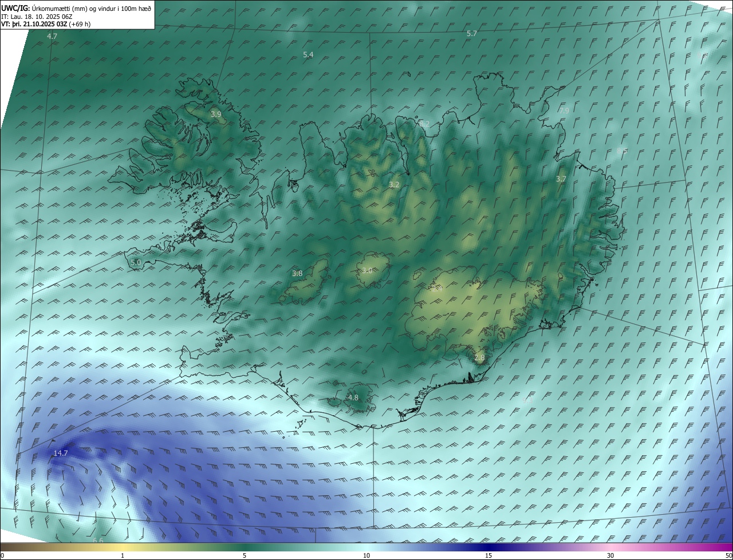
Task: Click the initial time line "IT: Lau. 18. 10. 2025 06Z"
Action: click(37, 17)
